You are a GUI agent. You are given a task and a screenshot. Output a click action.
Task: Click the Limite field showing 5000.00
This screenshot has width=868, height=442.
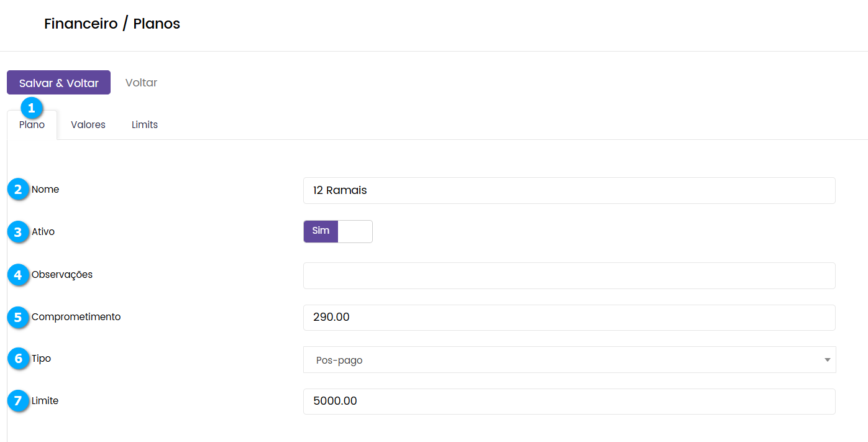[x=569, y=402]
